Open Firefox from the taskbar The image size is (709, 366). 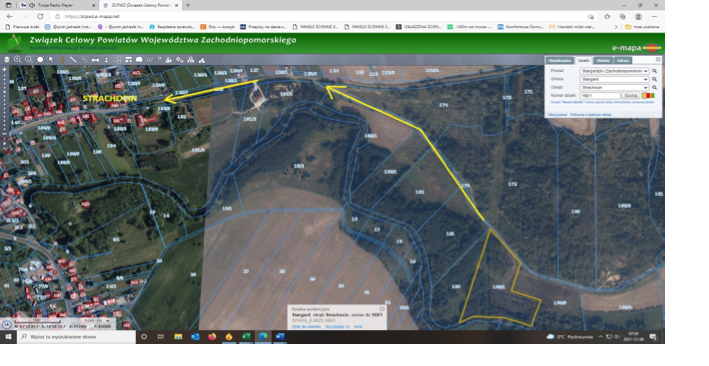(212, 337)
